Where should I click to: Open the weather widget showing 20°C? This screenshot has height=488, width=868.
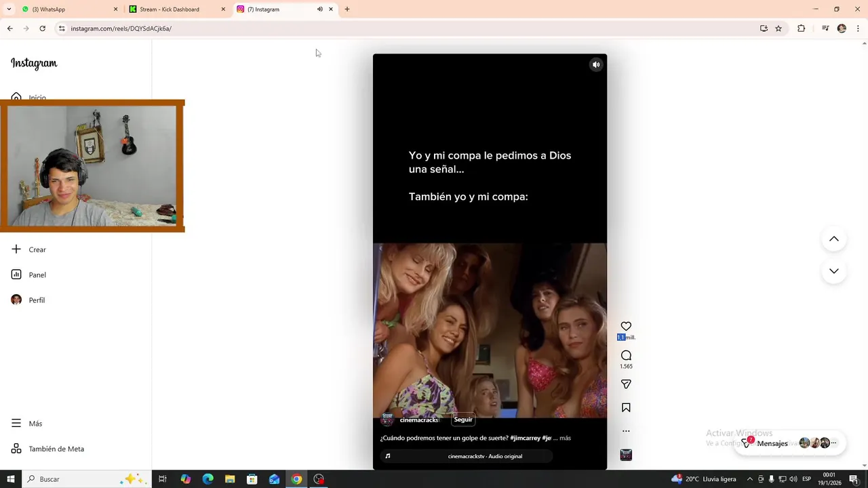click(x=704, y=479)
